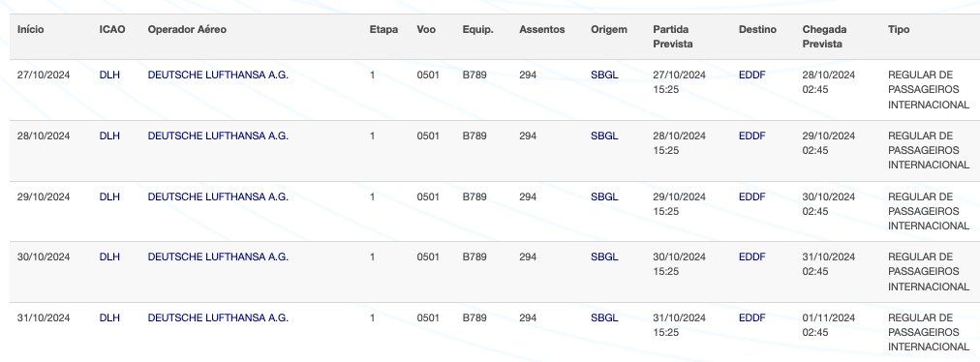
Task: Open the DLH link in the 31/10/2024 row
Action: pyautogui.click(x=109, y=317)
